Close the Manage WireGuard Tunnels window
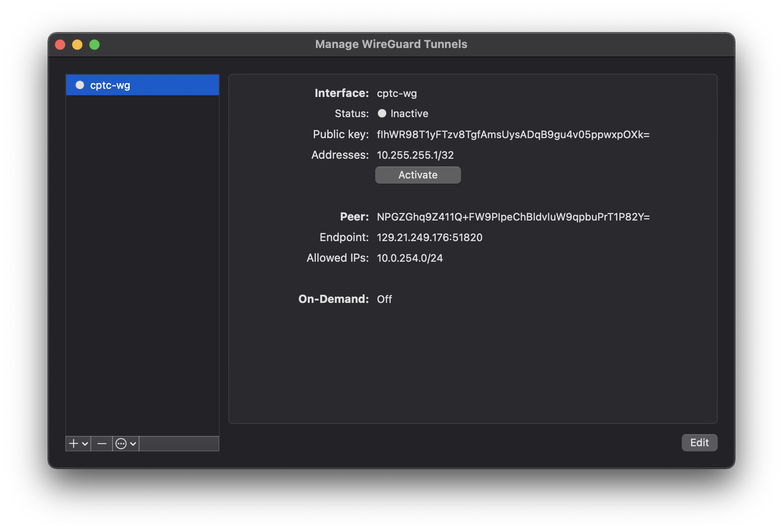Viewport: 783px width, 532px height. (x=60, y=45)
